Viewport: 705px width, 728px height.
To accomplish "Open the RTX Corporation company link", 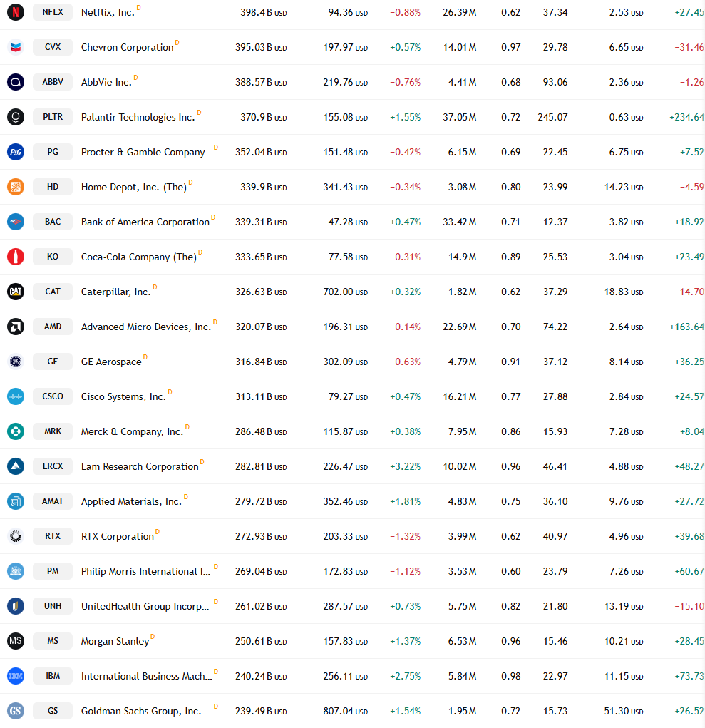I will click(x=118, y=537).
